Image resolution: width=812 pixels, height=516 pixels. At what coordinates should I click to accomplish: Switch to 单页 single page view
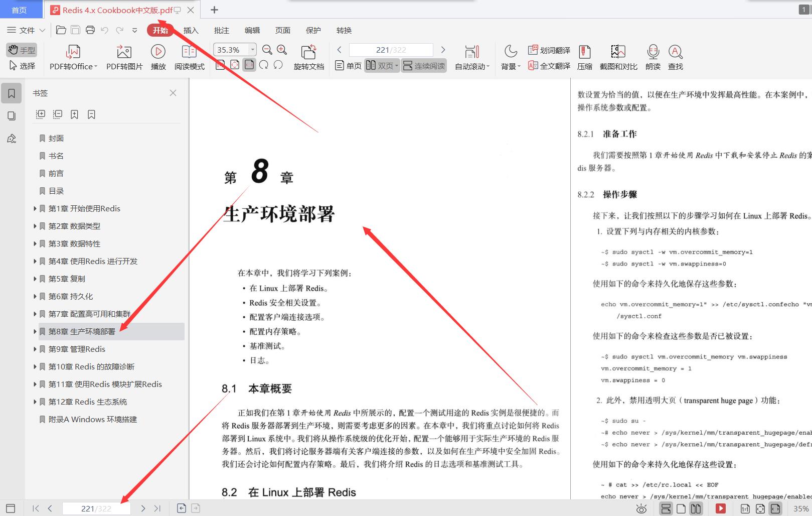348,66
